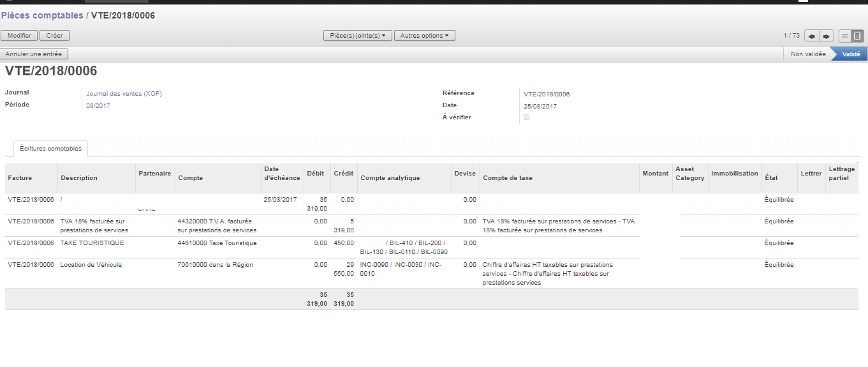Open Journal des ventes (XOF) link
The width and height of the screenshot is (868, 367).
(x=124, y=94)
